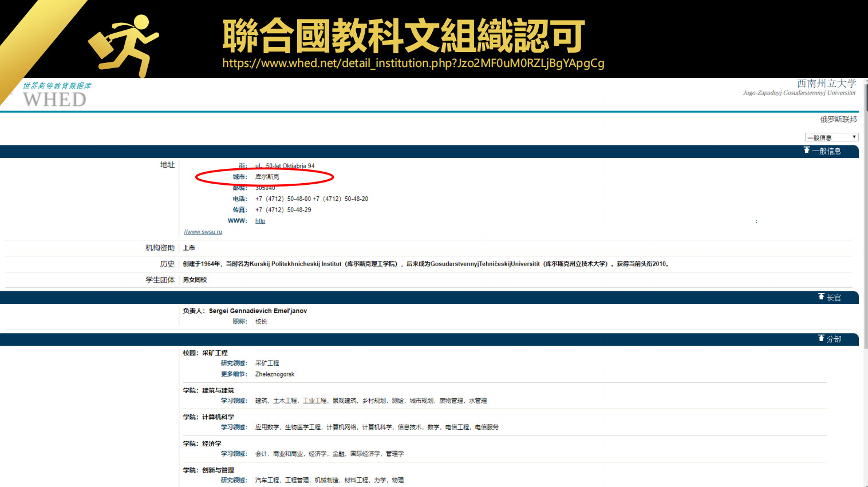Click the 西南州立大学 title

click(x=827, y=84)
